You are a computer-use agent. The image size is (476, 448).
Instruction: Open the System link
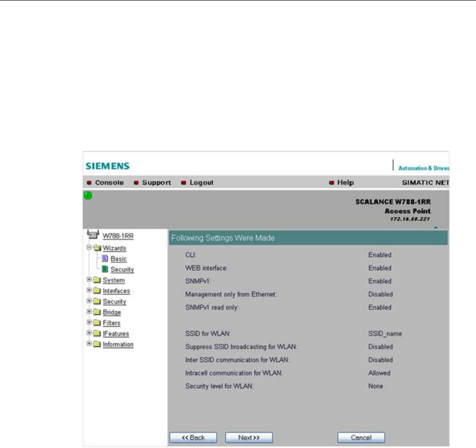point(114,280)
